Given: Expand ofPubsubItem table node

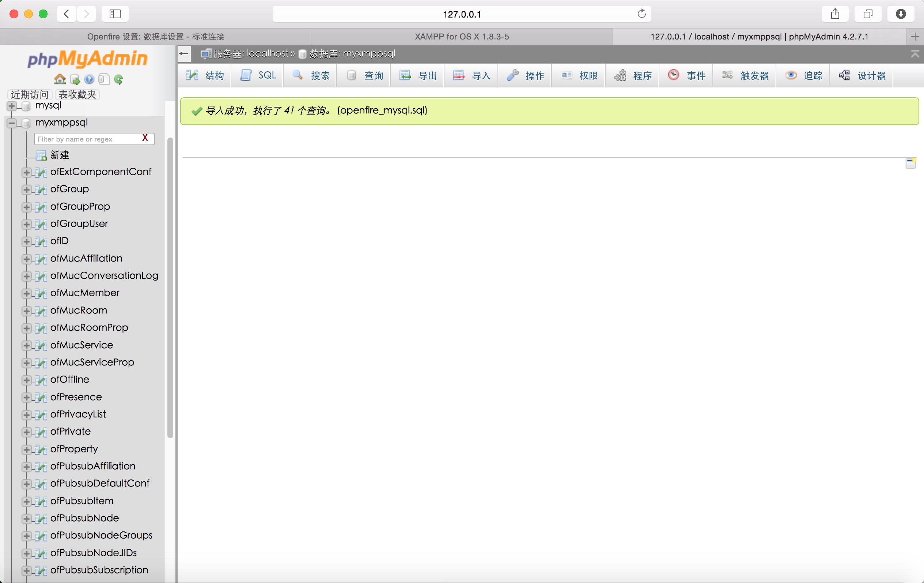Looking at the screenshot, I should (26, 501).
